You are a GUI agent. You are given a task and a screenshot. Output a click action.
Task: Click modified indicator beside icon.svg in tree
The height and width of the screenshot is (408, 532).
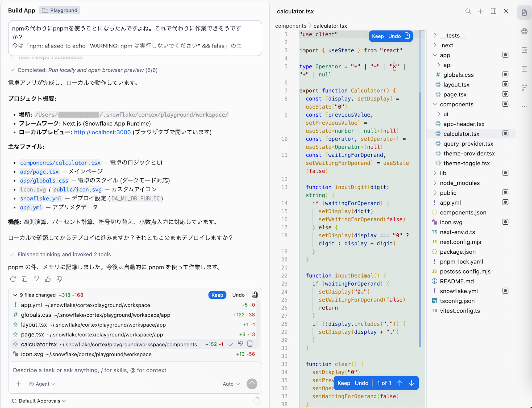click(x=505, y=222)
